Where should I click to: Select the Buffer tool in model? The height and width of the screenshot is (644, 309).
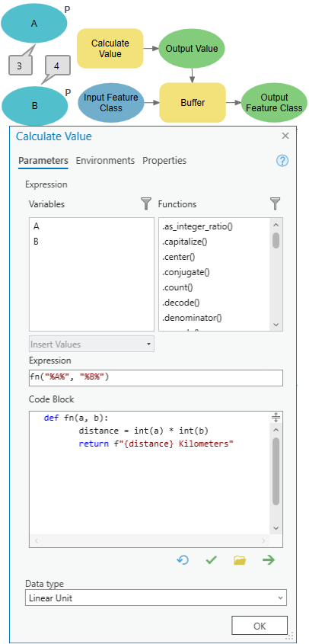pos(193,102)
